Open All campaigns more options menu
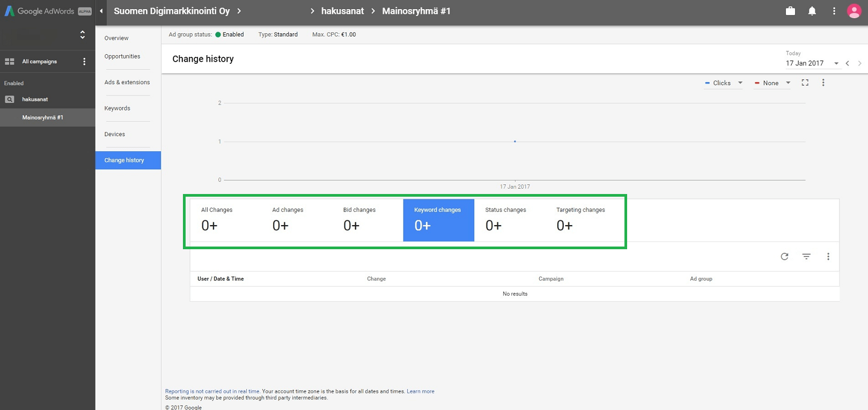868x410 pixels. pyautogui.click(x=84, y=62)
